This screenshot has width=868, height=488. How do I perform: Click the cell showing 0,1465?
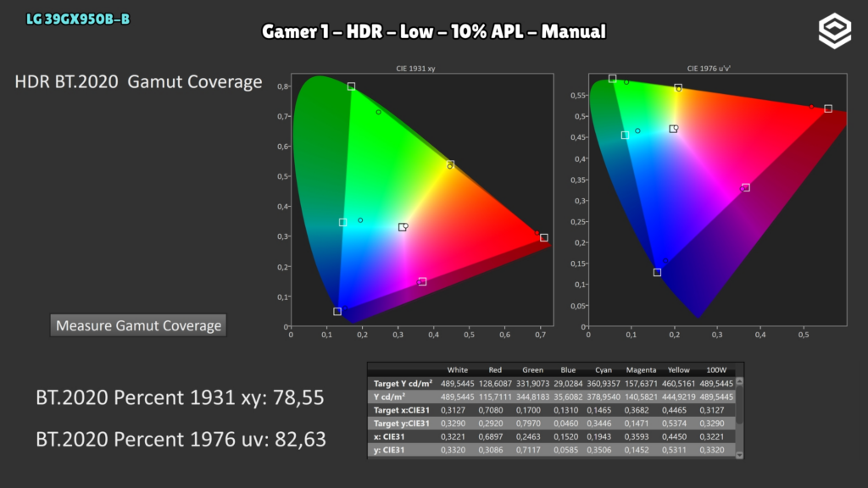599,410
